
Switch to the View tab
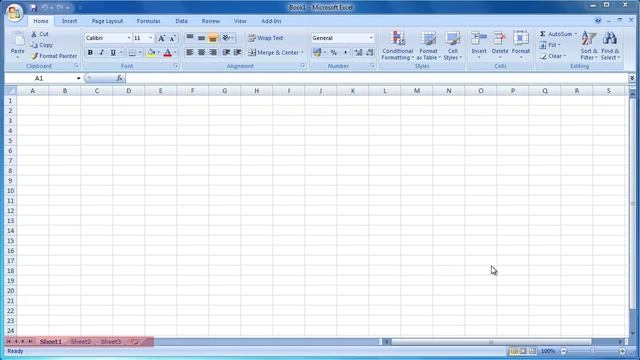click(240, 21)
